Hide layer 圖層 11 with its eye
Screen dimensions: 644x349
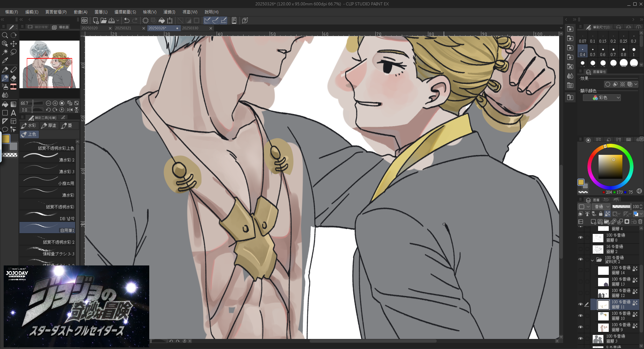pos(581,304)
